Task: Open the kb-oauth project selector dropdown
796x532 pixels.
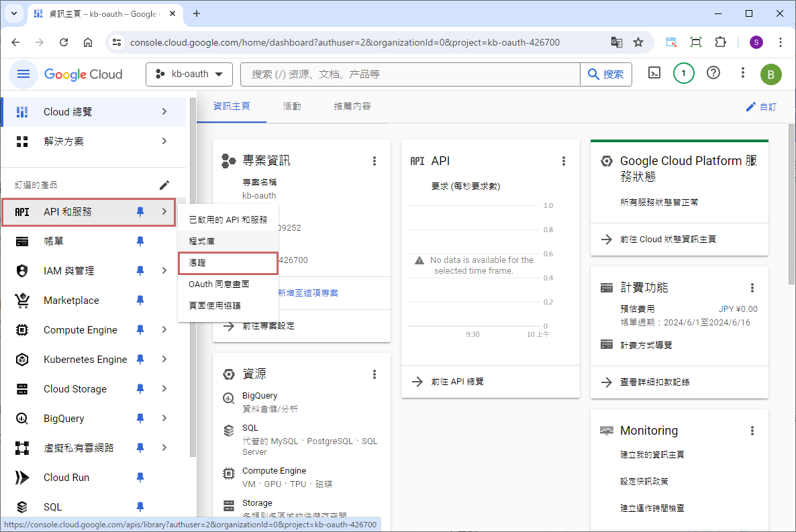Action: click(189, 74)
